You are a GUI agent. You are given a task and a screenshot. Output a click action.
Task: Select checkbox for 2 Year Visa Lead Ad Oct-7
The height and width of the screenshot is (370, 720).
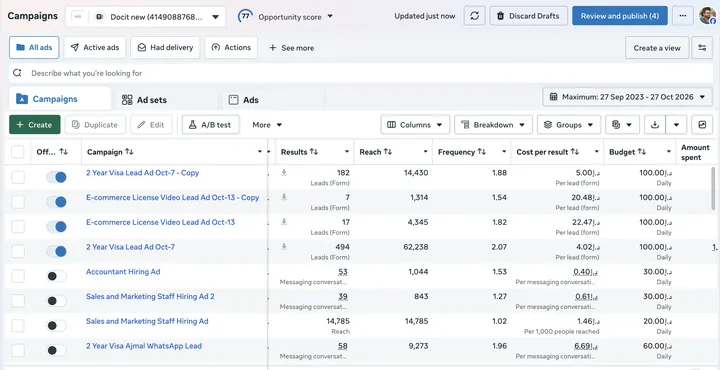click(18, 252)
